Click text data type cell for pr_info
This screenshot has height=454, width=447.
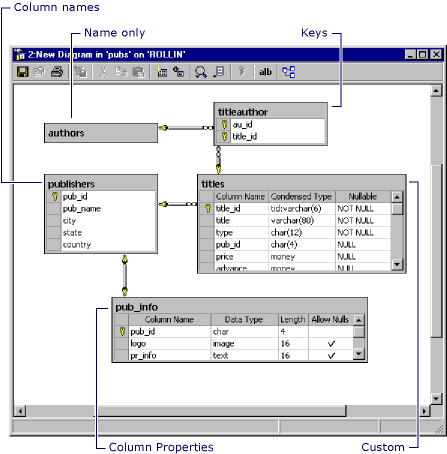pyautogui.click(x=244, y=355)
